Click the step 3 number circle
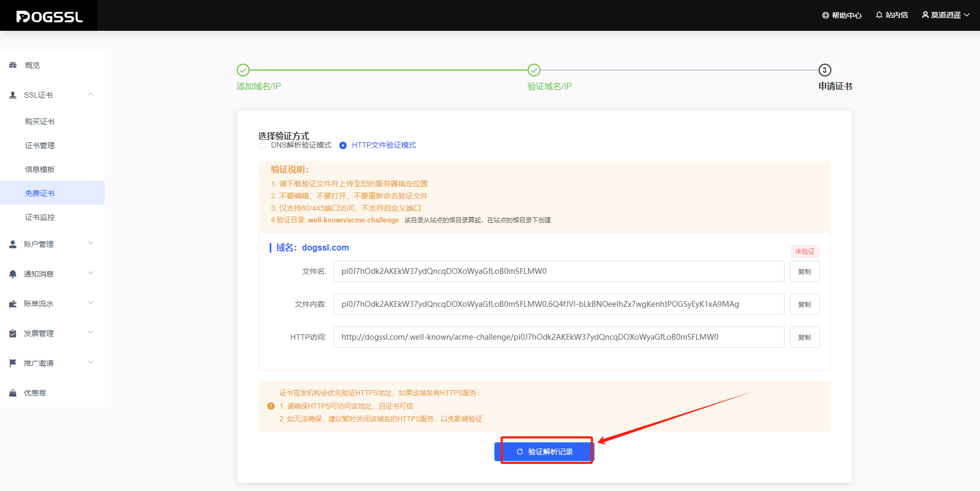The width and height of the screenshot is (980, 491). (824, 70)
